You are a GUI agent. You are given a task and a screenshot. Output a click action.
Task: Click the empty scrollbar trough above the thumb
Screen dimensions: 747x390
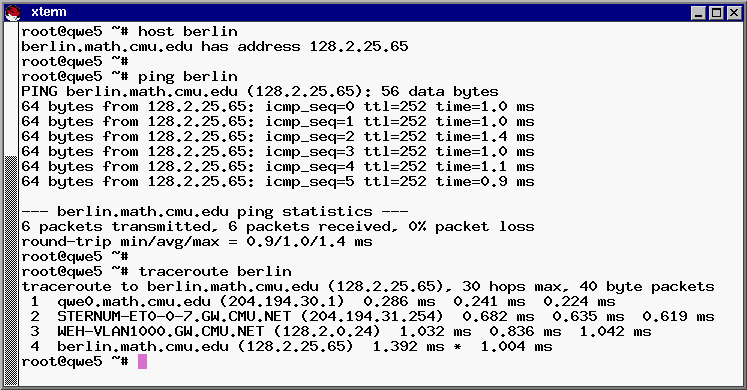(11, 89)
